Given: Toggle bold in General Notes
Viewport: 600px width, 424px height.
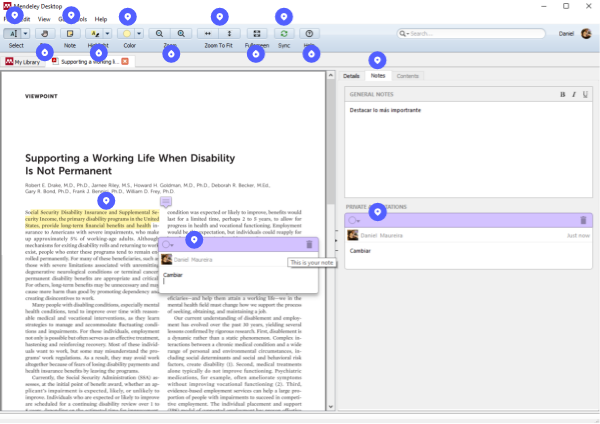Looking at the screenshot, I should pyautogui.click(x=564, y=93).
